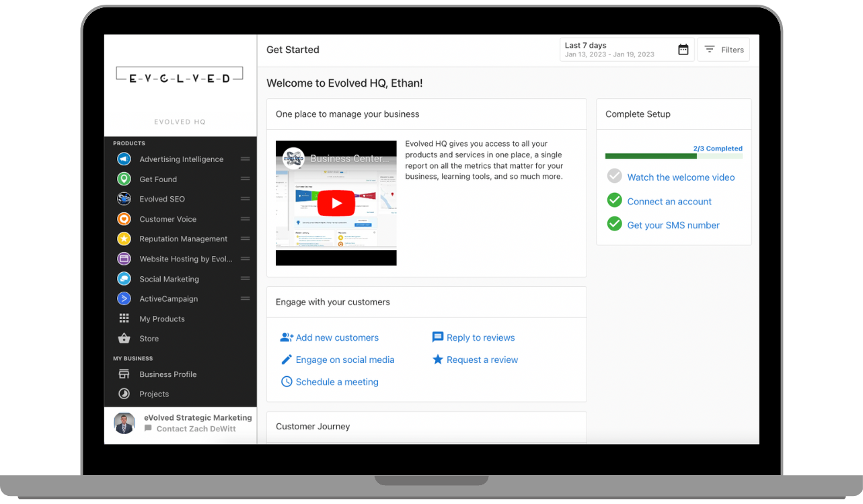
Task: Select the Customer Voice icon
Action: click(124, 218)
